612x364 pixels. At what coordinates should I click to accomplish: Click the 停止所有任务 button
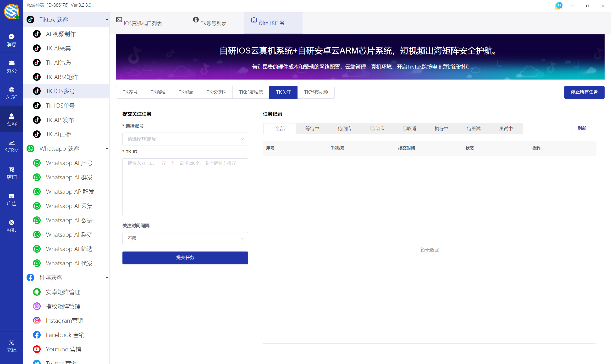click(584, 92)
